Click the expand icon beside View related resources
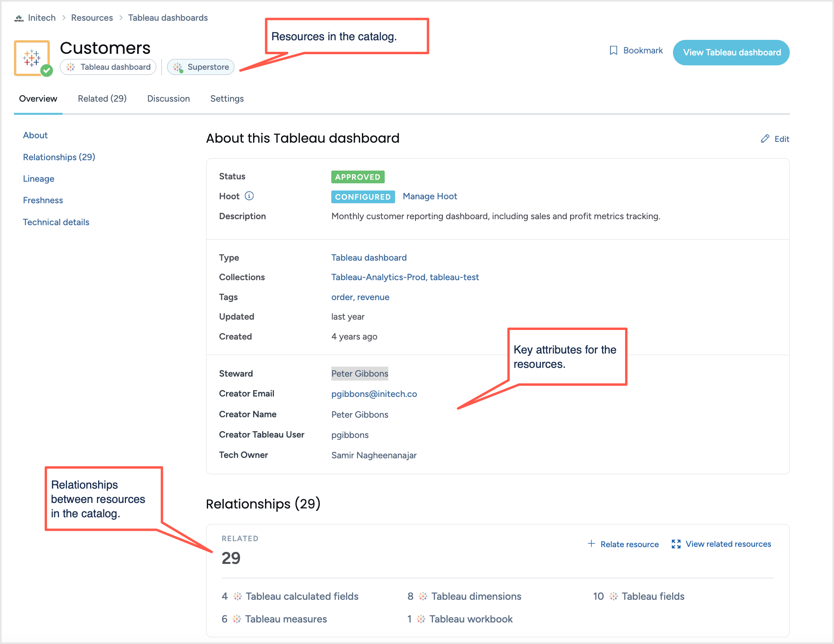 (x=676, y=544)
